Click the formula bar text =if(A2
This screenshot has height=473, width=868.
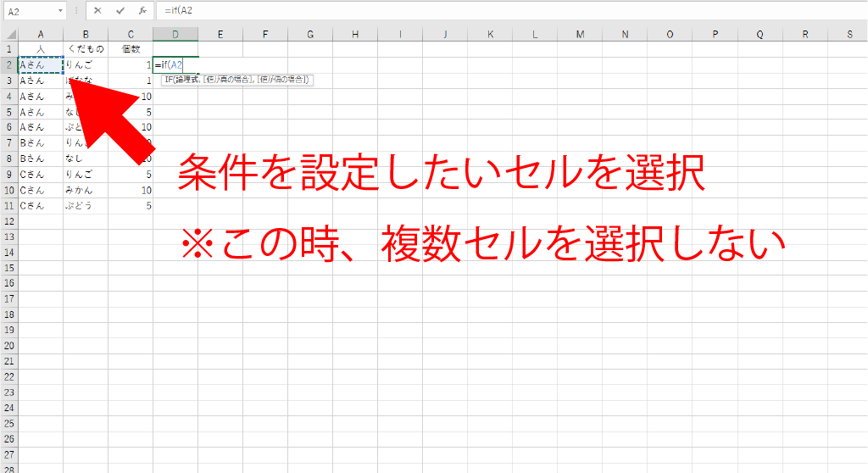179,11
